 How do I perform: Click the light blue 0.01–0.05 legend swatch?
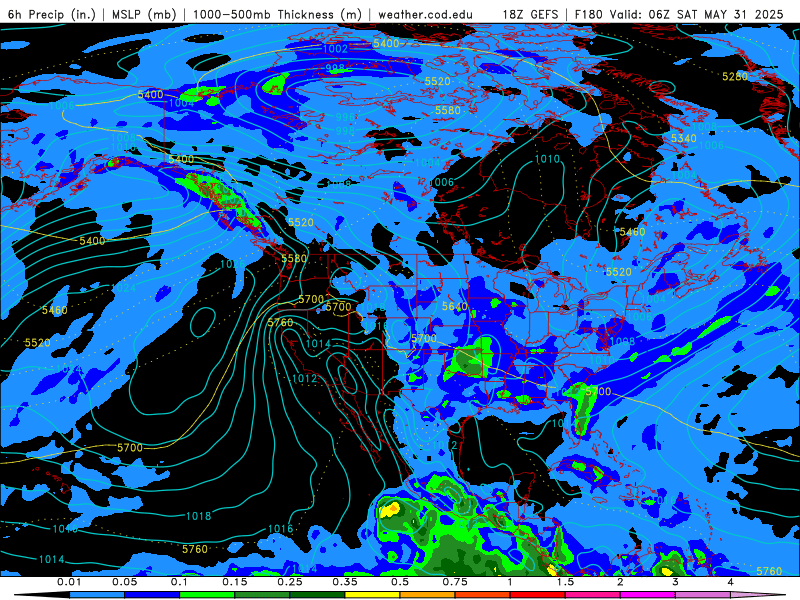[96, 595]
